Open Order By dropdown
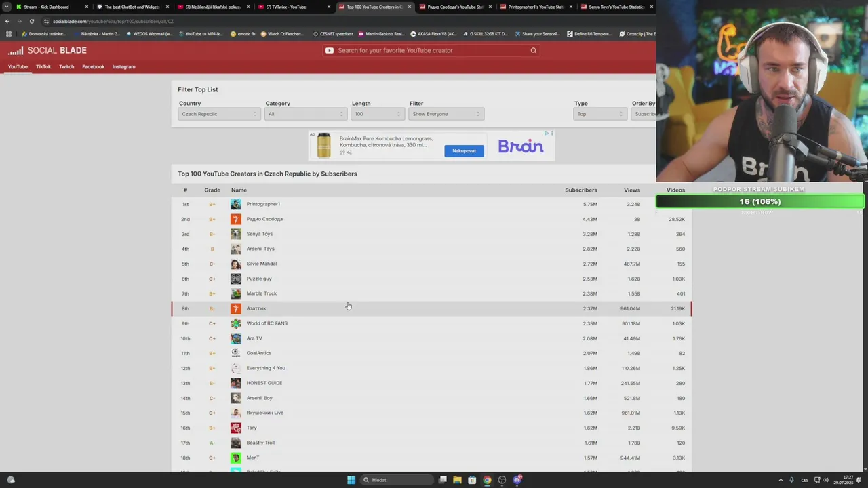 [644, 114]
